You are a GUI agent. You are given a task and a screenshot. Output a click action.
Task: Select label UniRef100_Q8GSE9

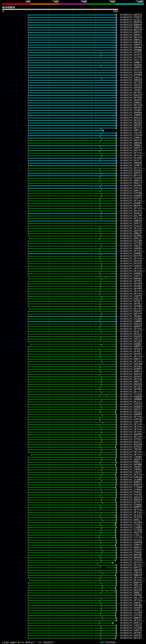tap(131, 123)
